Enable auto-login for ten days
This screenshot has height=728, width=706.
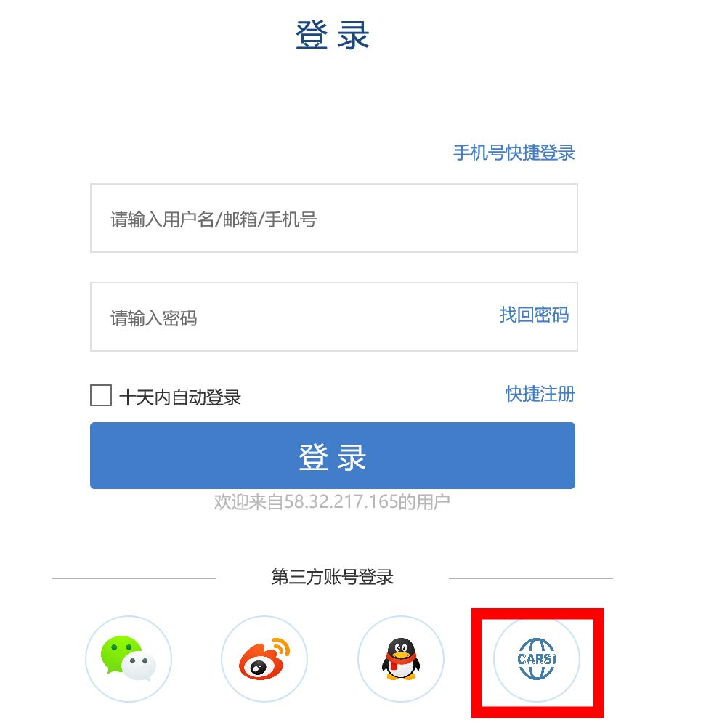pyautogui.click(x=101, y=395)
